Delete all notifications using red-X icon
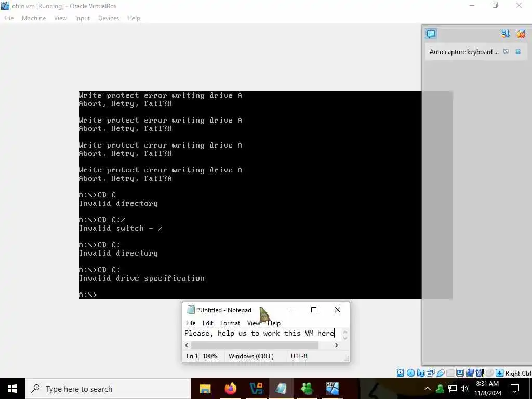Viewport: 532px width, 399px height. 521,34
